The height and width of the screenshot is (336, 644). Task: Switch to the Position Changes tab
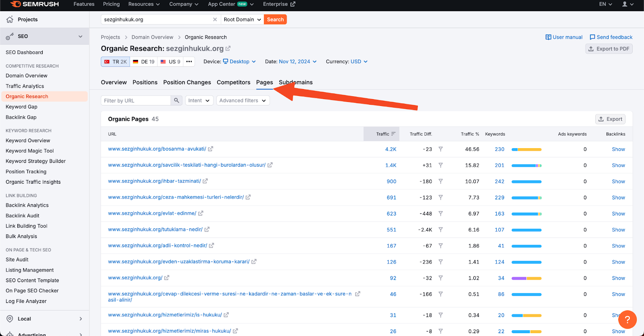pyautogui.click(x=187, y=82)
